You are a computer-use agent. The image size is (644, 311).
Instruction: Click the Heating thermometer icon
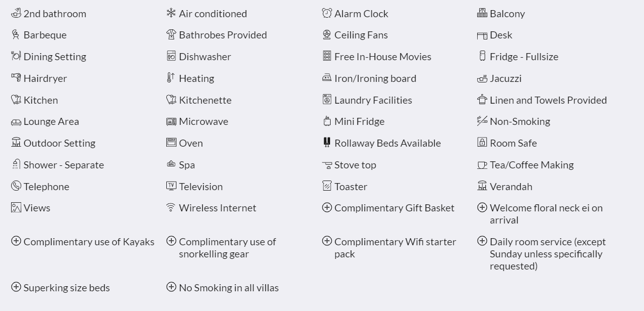pos(171,77)
